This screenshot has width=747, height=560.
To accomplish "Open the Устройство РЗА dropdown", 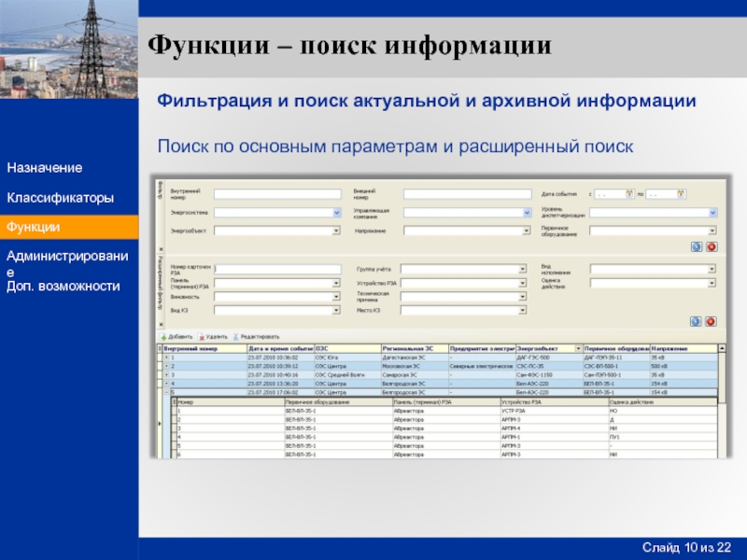I will pos(523,284).
